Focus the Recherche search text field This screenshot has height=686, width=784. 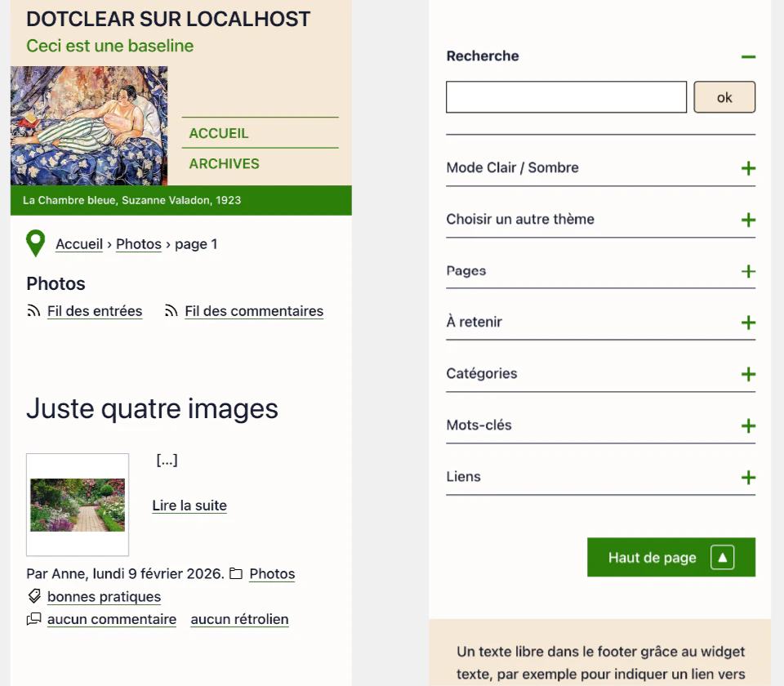566,97
